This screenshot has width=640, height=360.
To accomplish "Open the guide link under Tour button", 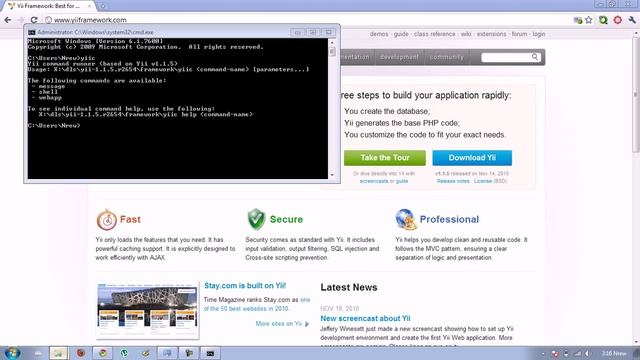I will click(x=402, y=181).
